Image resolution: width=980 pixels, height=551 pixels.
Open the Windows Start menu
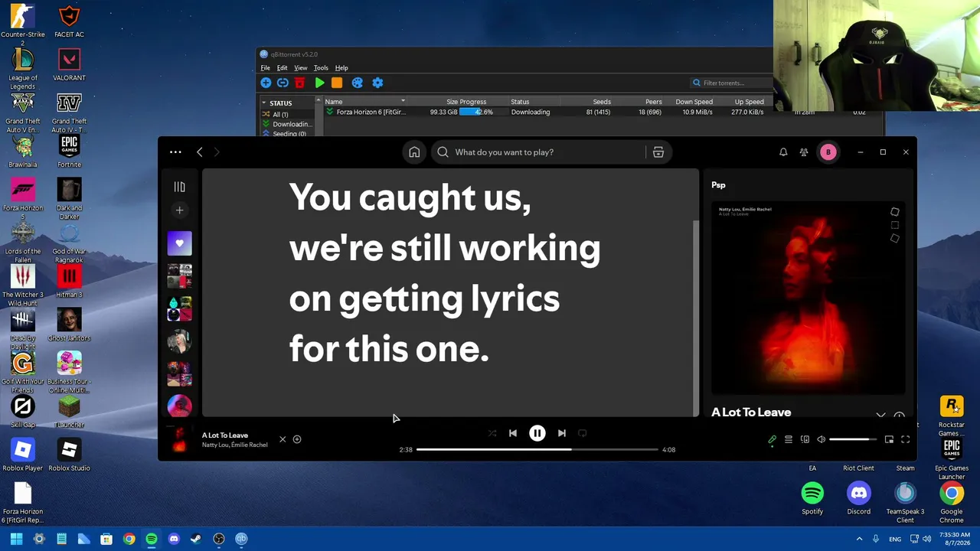pyautogui.click(x=16, y=539)
